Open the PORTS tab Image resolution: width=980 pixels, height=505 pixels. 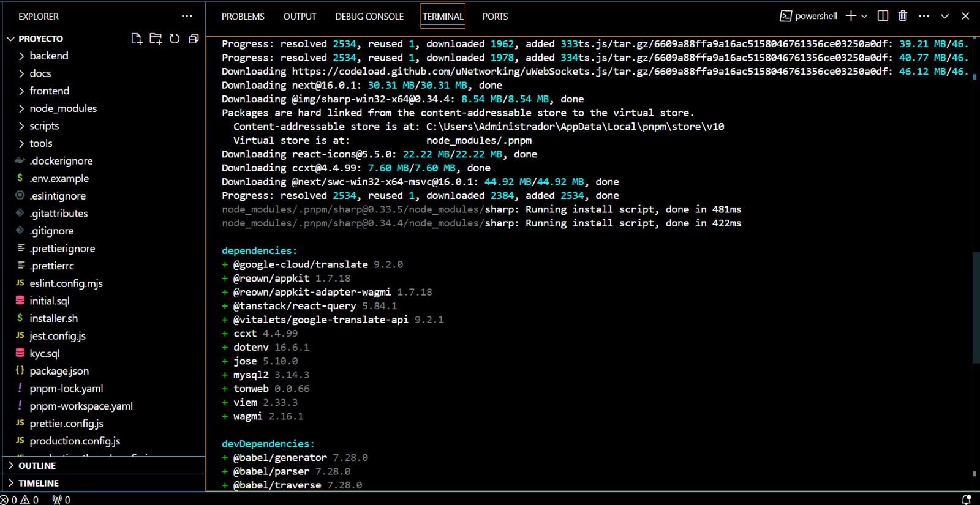(495, 17)
